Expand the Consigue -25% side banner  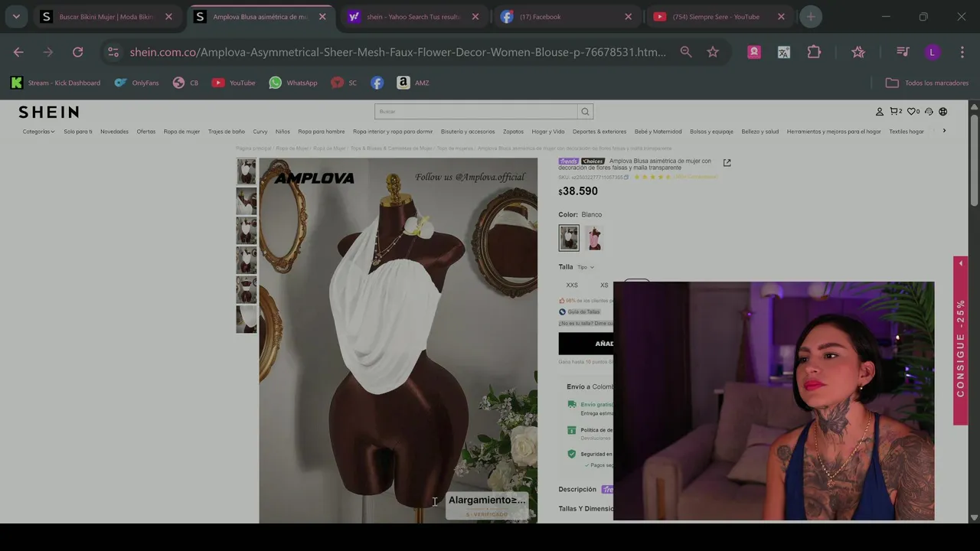961,341
